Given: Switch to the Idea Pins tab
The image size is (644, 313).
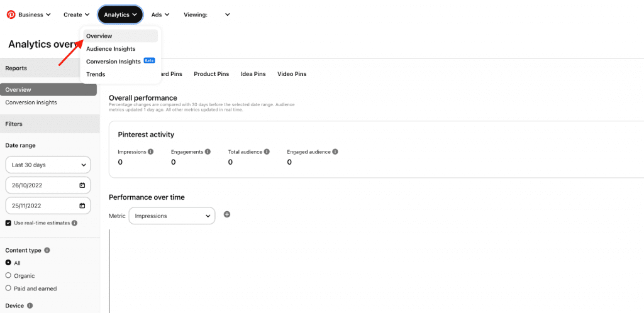Looking at the screenshot, I should [253, 74].
